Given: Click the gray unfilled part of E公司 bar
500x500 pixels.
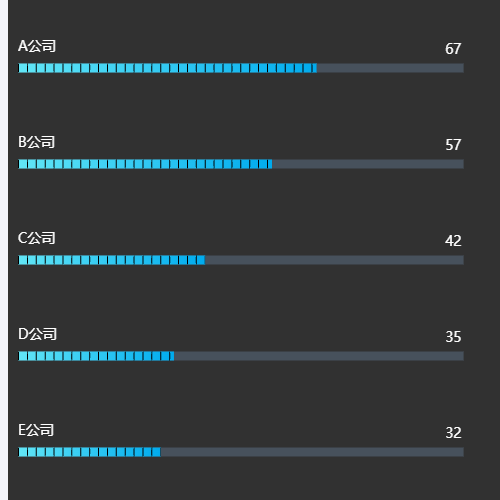Looking at the screenshot, I should click(312, 452).
